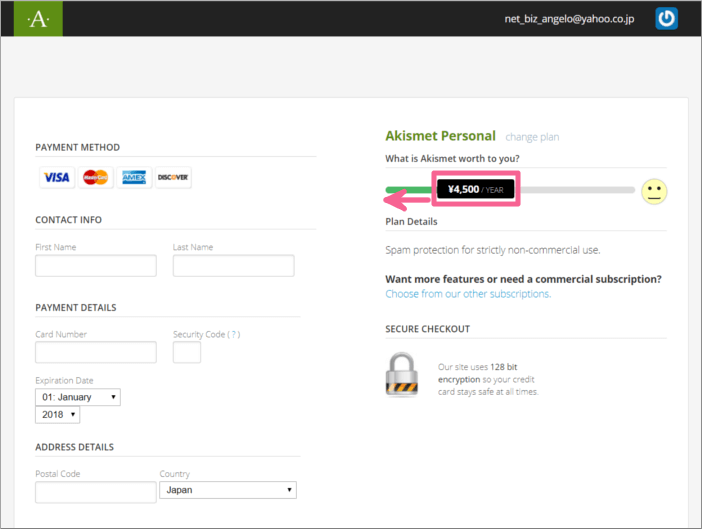Click the blue power sign-out icon
702x529 pixels.
(666, 18)
